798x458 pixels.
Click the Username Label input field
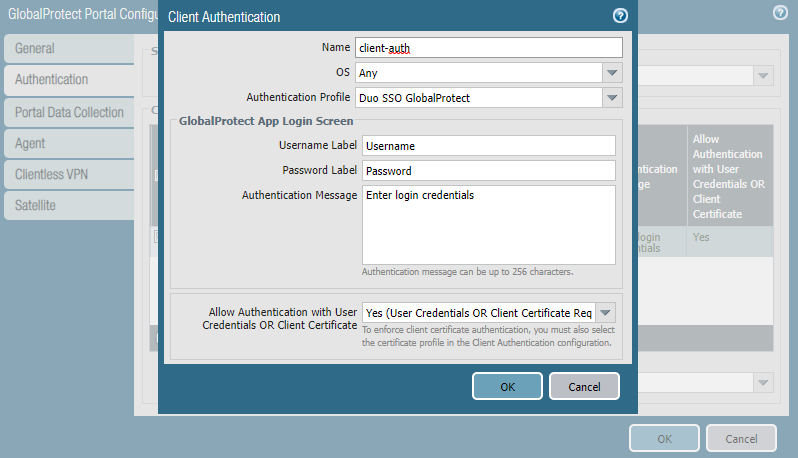[489, 146]
